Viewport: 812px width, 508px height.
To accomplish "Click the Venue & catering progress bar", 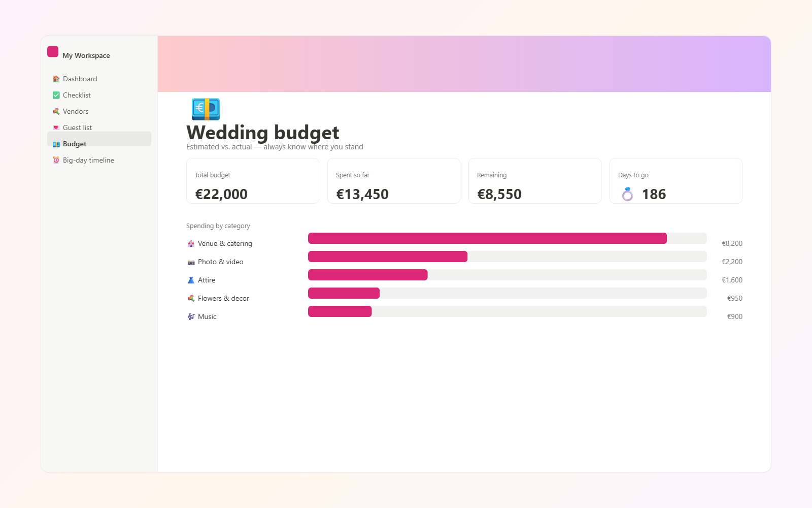I will point(507,238).
